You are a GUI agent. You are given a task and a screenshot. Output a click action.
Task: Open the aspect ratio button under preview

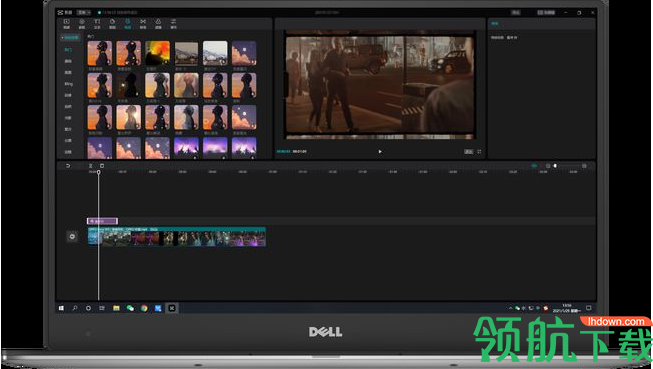[x=469, y=152]
